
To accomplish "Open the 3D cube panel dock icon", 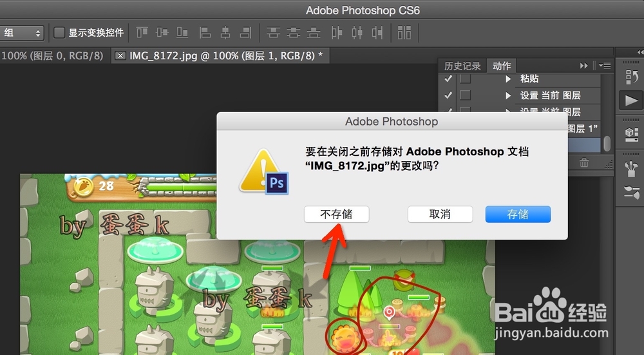I will (x=631, y=133).
